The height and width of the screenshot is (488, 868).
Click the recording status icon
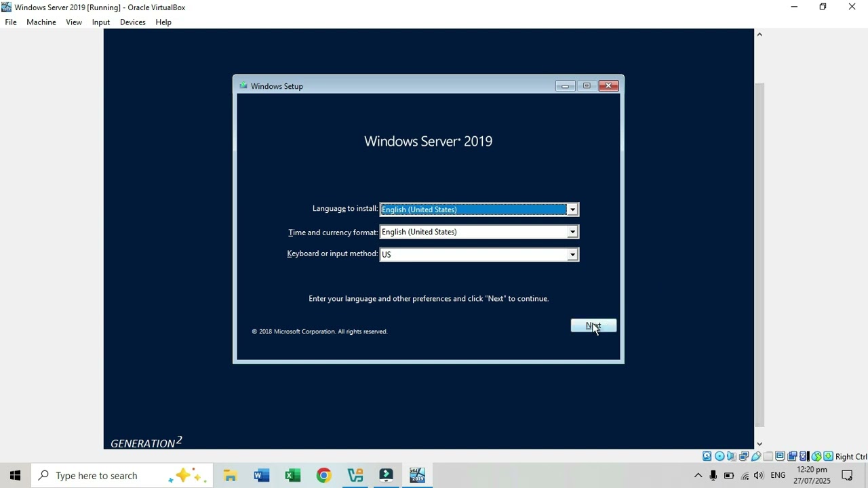click(792, 456)
